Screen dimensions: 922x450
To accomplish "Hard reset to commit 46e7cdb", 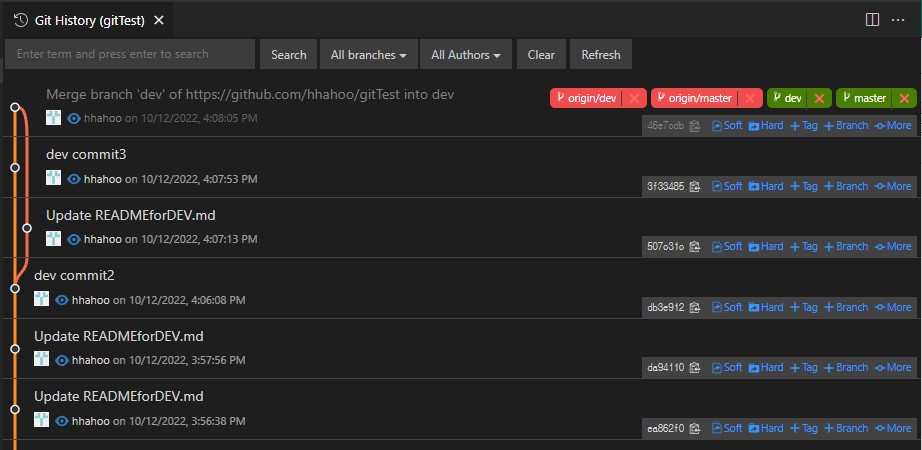I will tap(766, 125).
